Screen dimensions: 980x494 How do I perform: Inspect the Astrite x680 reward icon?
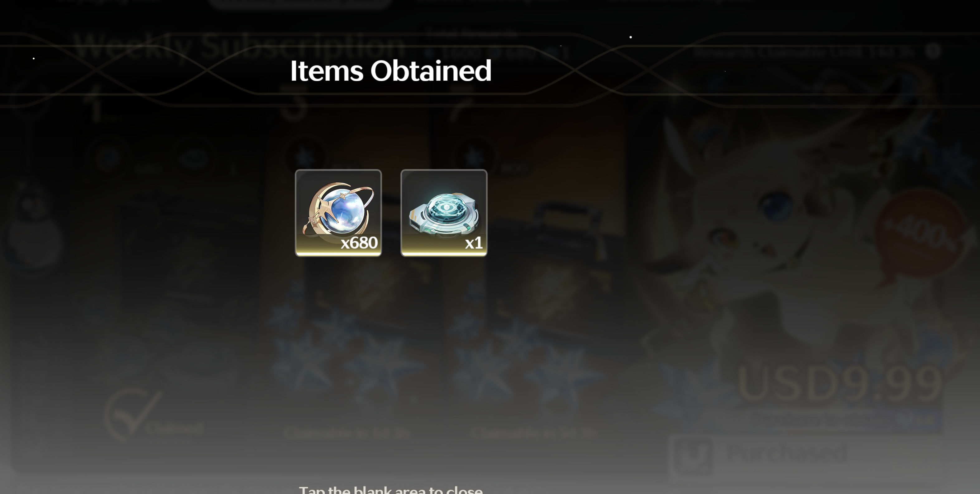(338, 213)
